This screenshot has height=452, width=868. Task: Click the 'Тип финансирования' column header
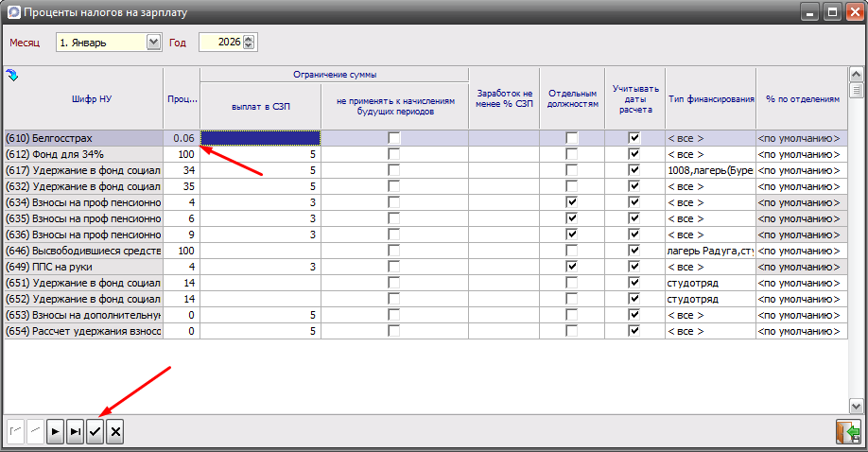pos(710,98)
